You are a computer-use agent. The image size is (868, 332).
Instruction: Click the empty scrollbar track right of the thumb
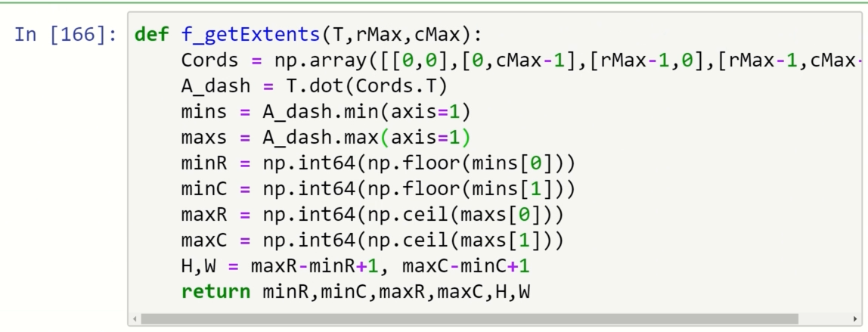tap(824, 319)
